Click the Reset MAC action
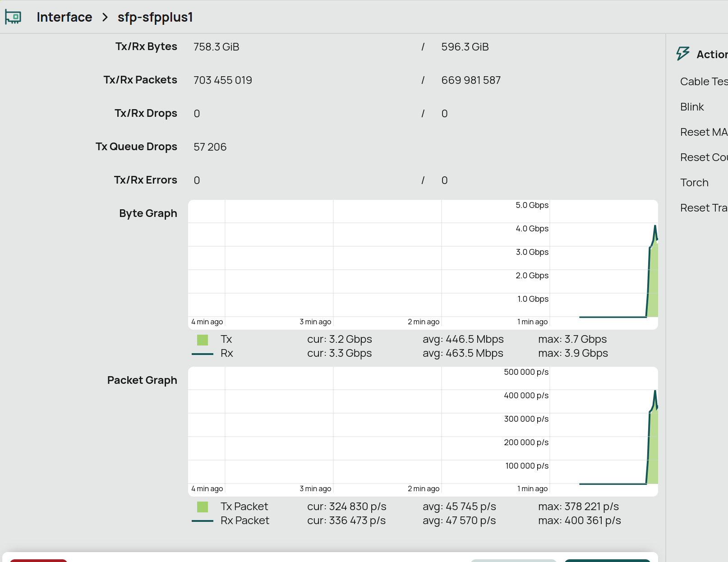The image size is (728, 562). tap(704, 132)
